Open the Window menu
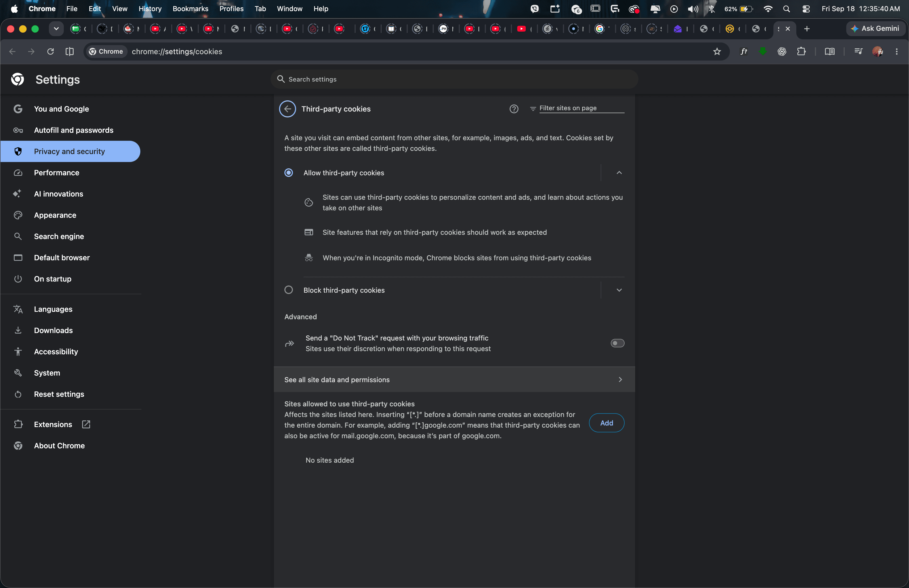909x588 pixels. click(x=289, y=9)
